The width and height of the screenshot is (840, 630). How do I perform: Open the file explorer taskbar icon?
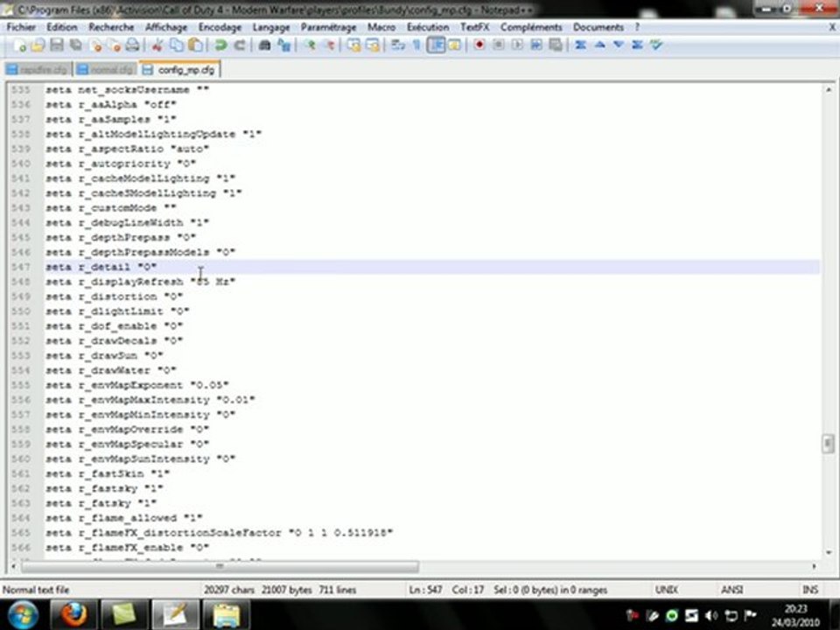227,614
